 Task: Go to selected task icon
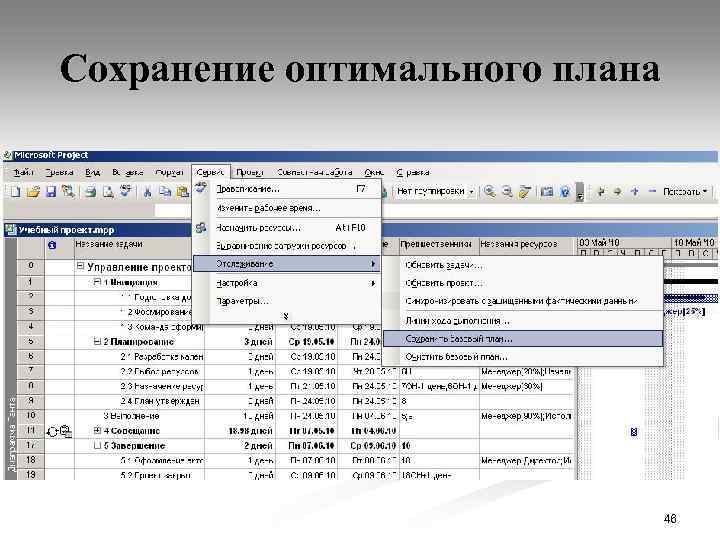pos(524,191)
